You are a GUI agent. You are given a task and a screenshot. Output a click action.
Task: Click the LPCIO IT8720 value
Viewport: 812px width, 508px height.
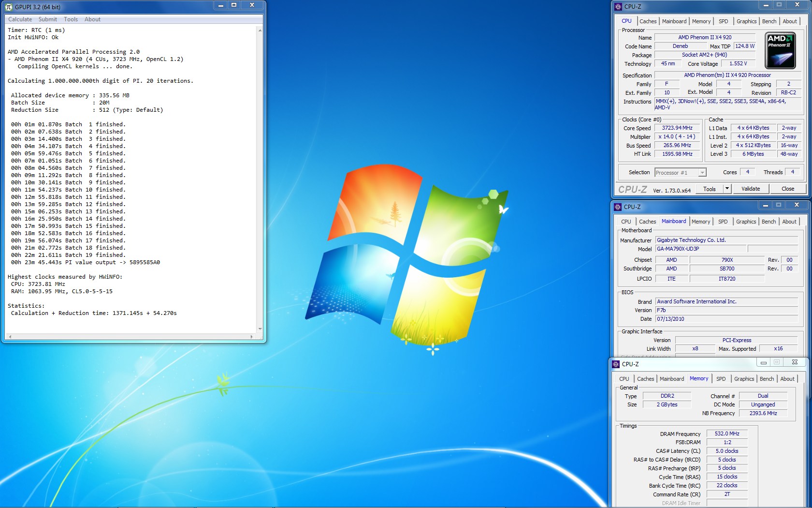[727, 279]
